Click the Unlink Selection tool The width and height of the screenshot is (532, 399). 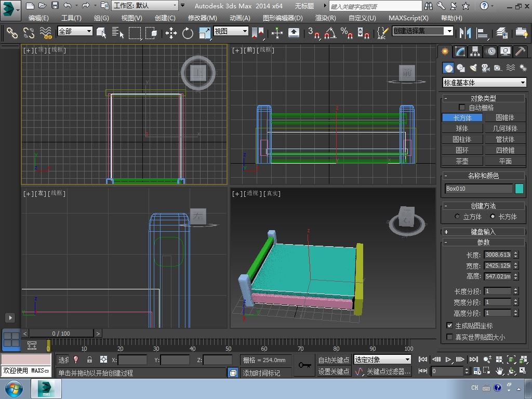[x=29, y=33]
